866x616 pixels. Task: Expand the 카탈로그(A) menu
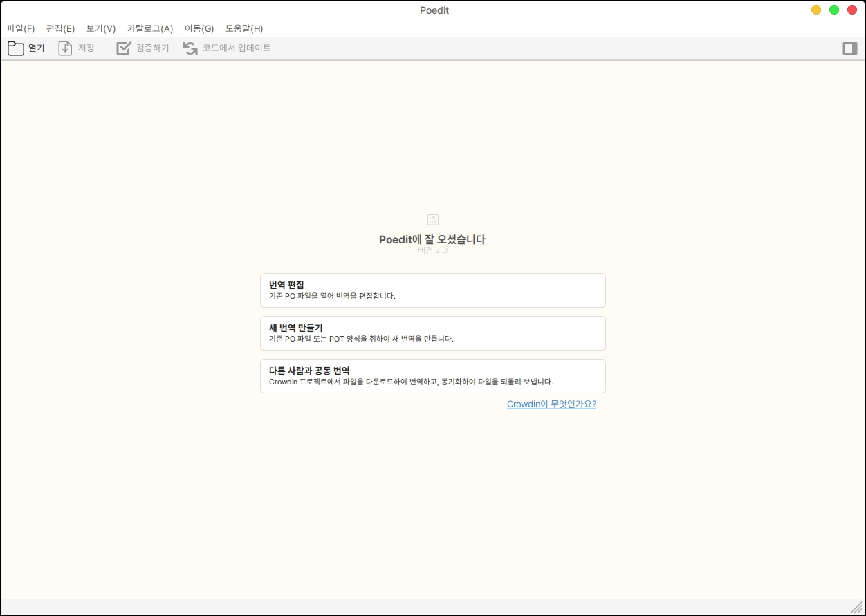coord(150,28)
